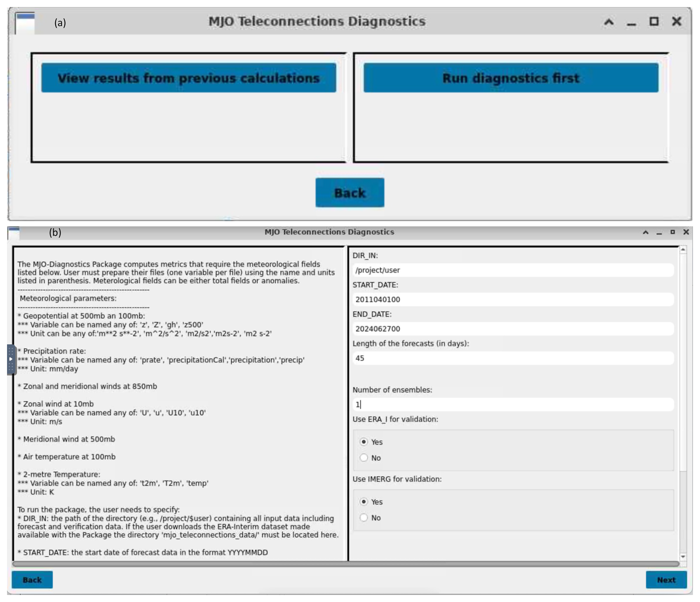700x602 pixels.
Task: Expand the side panel handle beside the description text
Action: (x=11, y=359)
